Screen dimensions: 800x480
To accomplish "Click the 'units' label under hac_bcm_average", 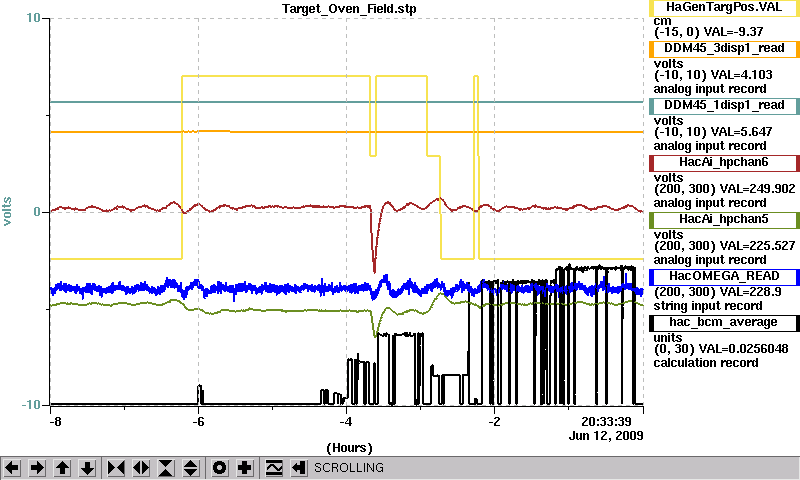I will click(x=668, y=338).
